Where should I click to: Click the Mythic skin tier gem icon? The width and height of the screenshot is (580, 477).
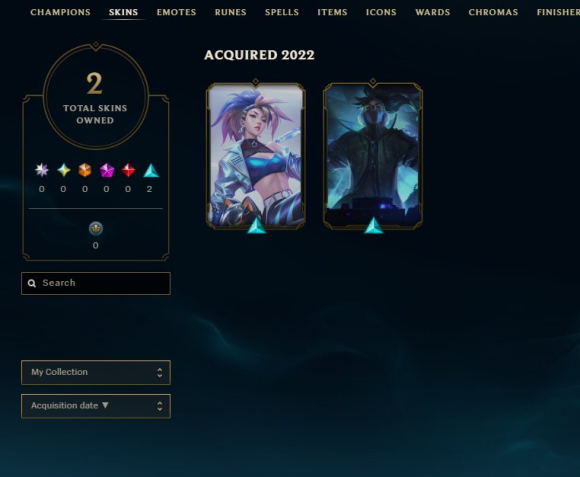[64, 170]
